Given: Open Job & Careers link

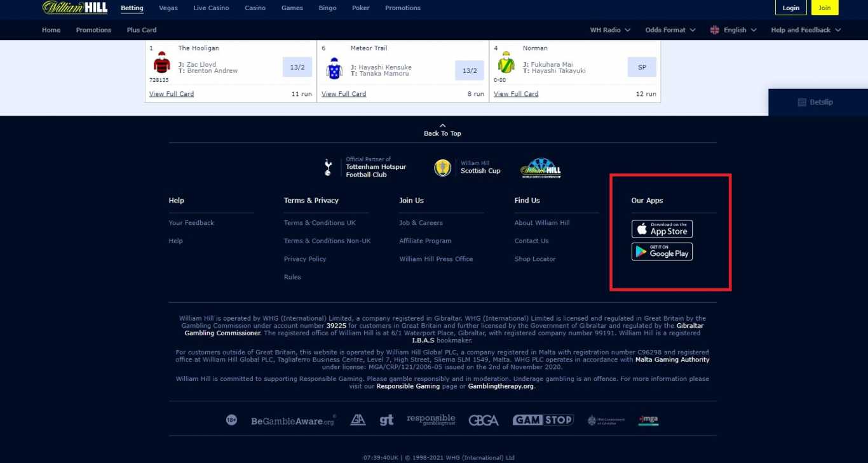Looking at the screenshot, I should [x=421, y=223].
